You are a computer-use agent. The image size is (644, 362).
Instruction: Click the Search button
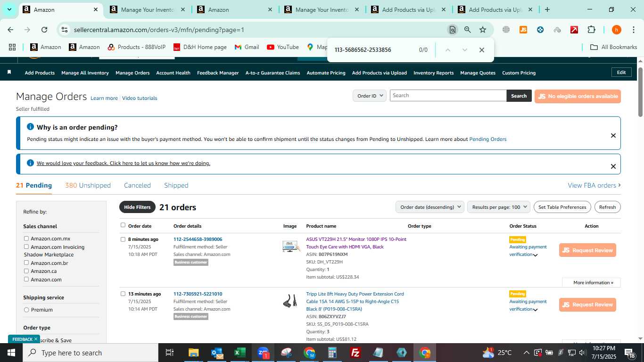pyautogui.click(x=519, y=96)
